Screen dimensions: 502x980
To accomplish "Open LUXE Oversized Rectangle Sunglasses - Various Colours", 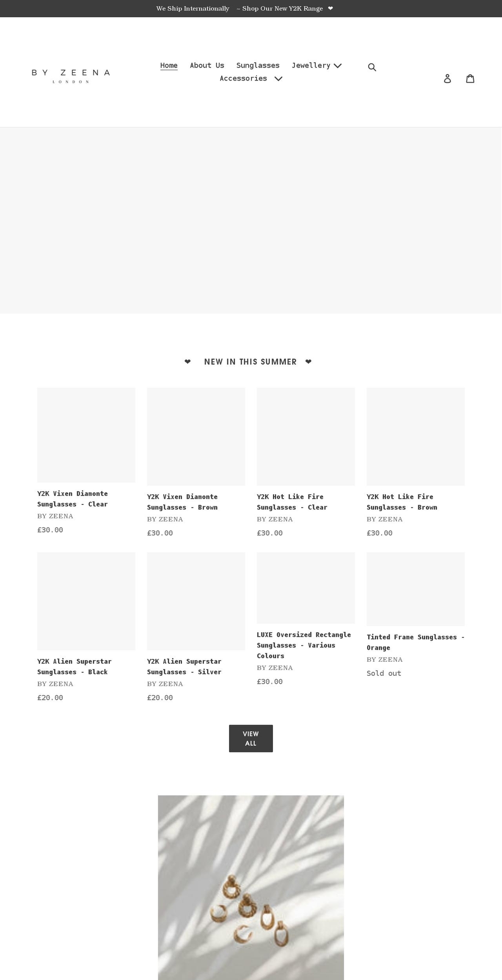I will tap(304, 645).
